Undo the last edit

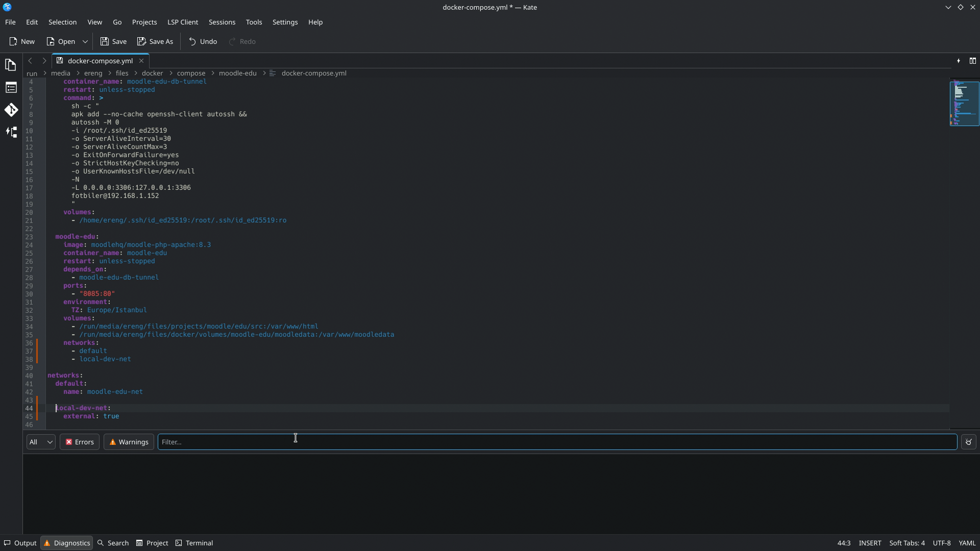203,41
